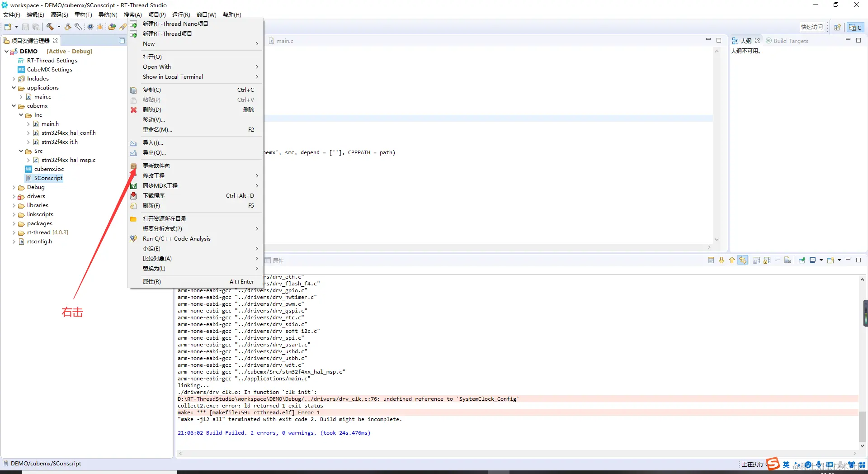Start debugging with the orange bug icon
This screenshot has height=474, width=868.
[100, 27]
